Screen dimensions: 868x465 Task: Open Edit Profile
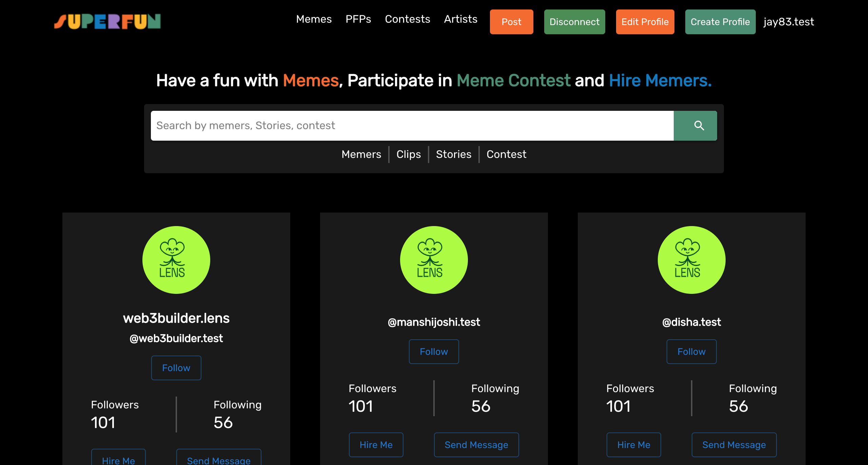[645, 22]
